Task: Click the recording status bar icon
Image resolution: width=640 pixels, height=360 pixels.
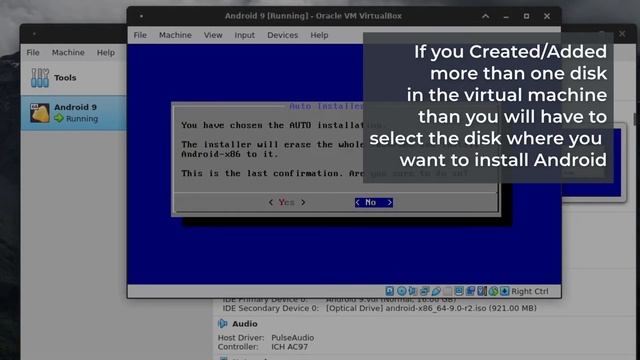Action: click(470, 291)
